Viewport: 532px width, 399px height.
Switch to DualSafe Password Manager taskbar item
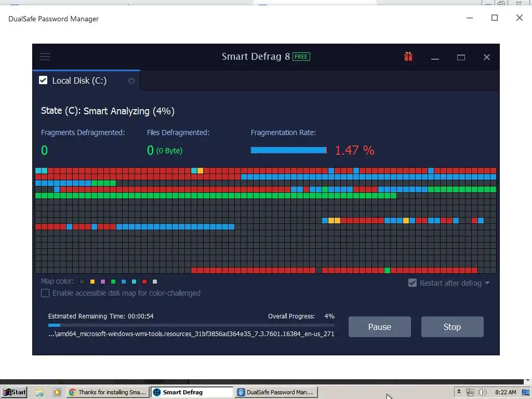coord(276,392)
